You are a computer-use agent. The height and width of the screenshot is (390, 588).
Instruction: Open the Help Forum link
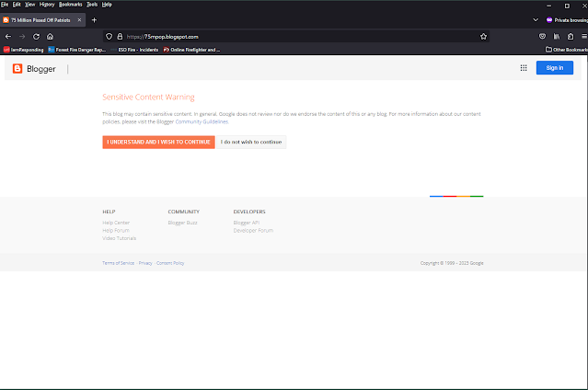tap(116, 231)
